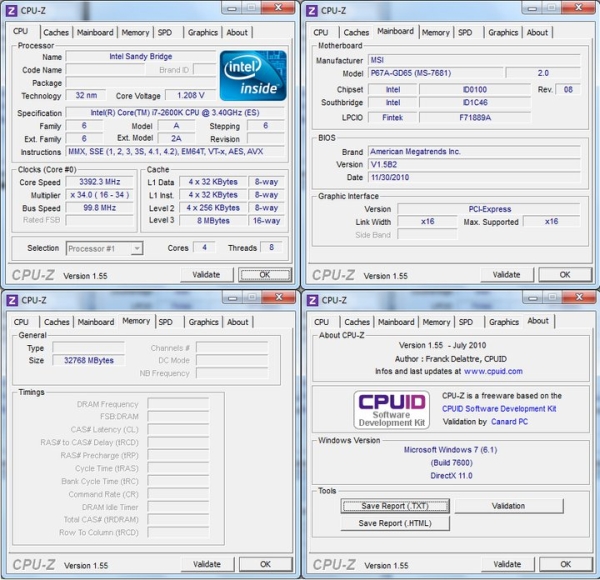Screen dimensions: 600x580
Task: Click the Validation button in Tools section
Action: coord(508,506)
